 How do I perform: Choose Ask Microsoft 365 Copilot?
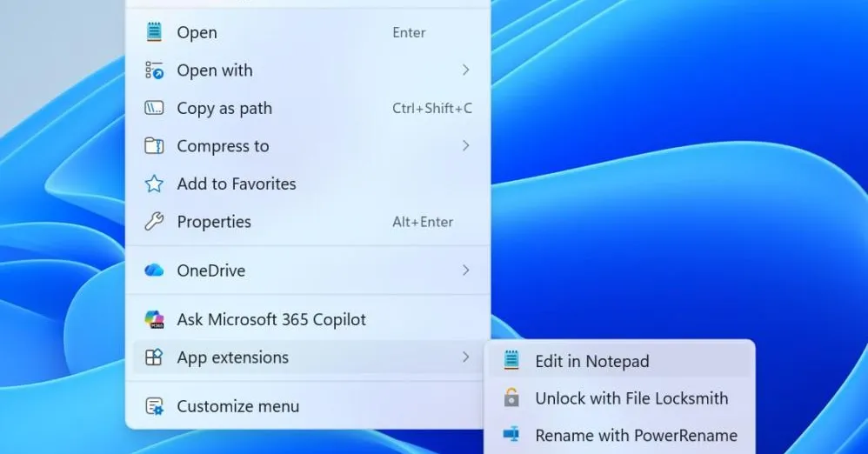[308, 319]
